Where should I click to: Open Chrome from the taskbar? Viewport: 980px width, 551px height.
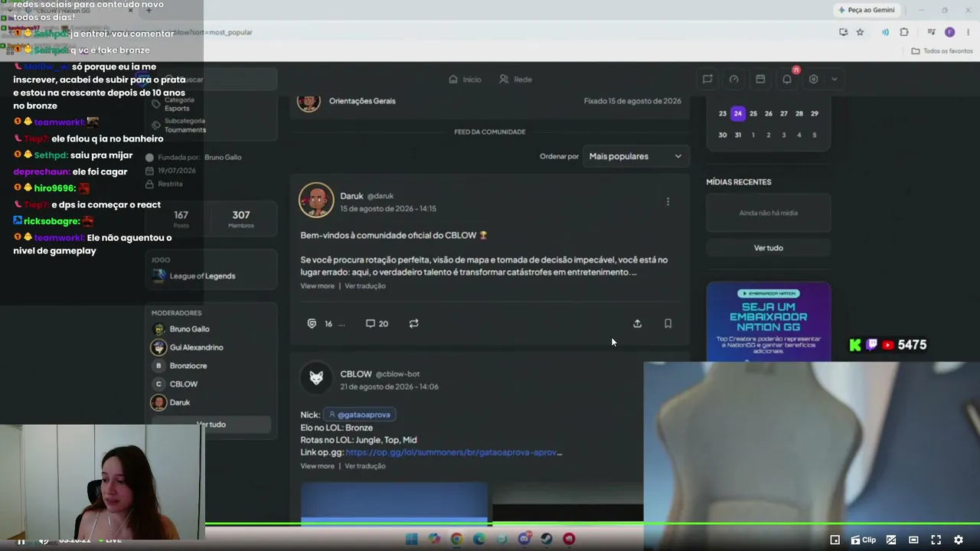[x=456, y=539]
